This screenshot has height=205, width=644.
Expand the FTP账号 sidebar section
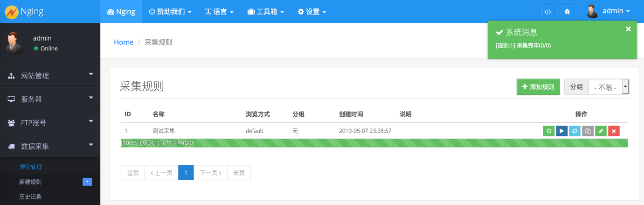click(x=50, y=123)
